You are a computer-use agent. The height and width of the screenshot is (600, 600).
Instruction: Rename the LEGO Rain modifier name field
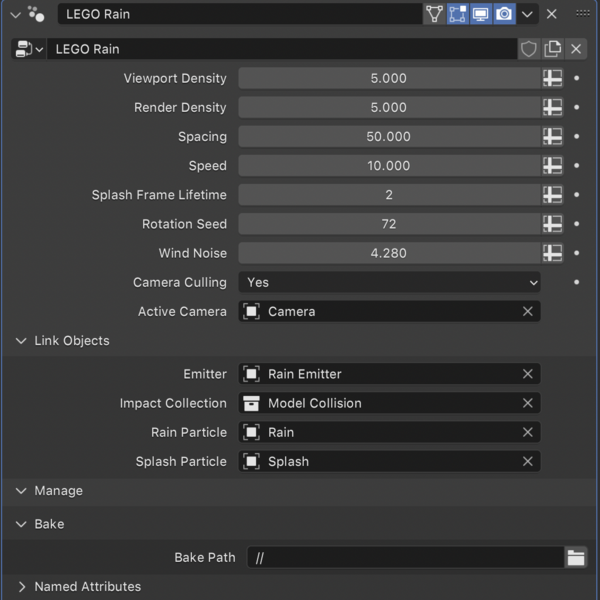coord(240,14)
